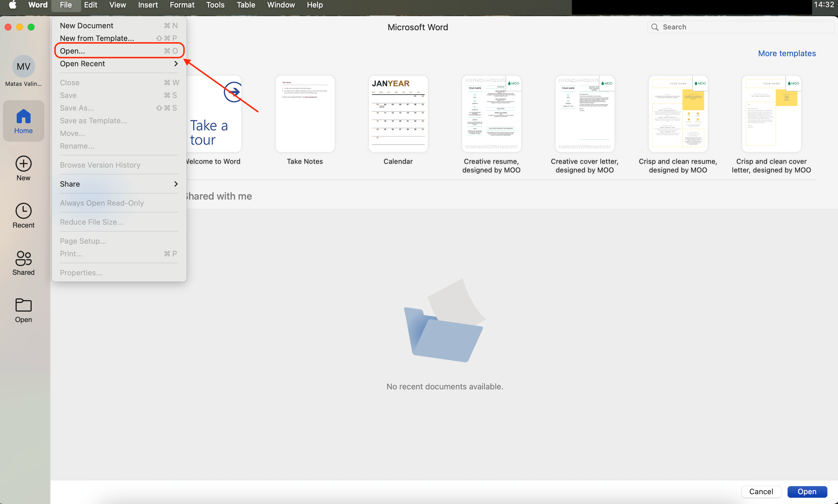Click the Shared with me tab
The height and width of the screenshot is (504, 838).
click(219, 196)
